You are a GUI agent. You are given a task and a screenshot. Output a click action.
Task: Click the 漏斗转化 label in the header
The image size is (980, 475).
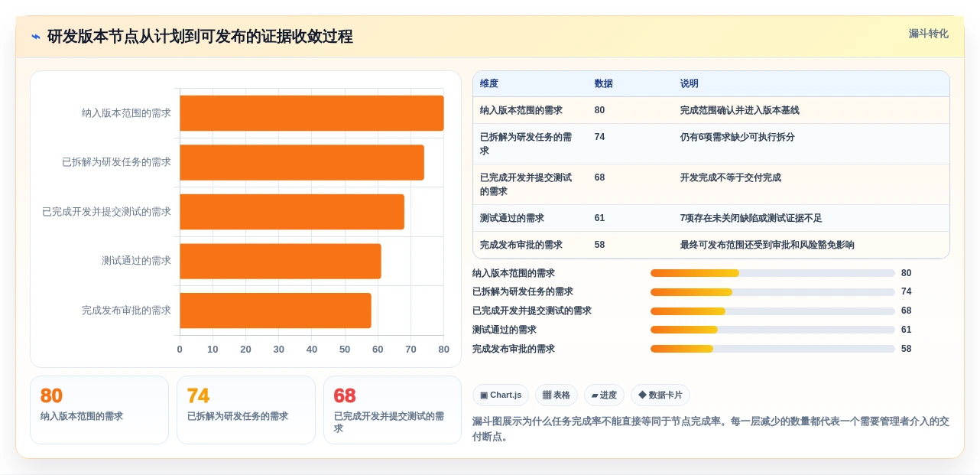click(x=928, y=34)
